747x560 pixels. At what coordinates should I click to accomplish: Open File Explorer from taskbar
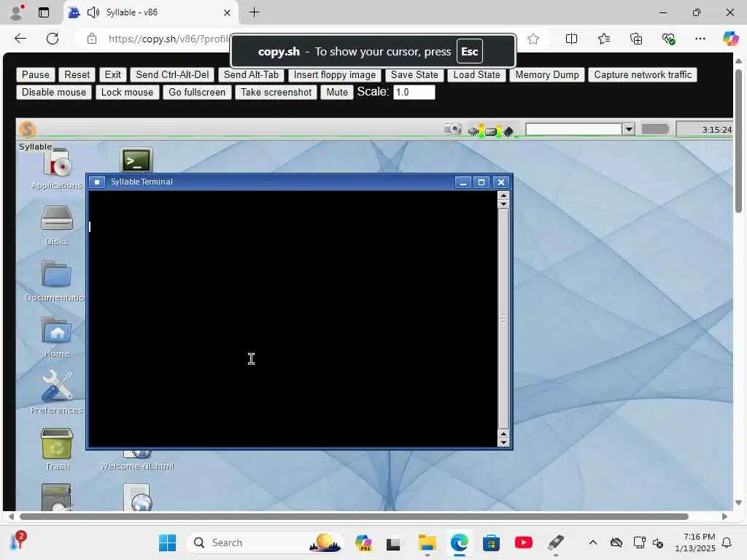pos(427,542)
